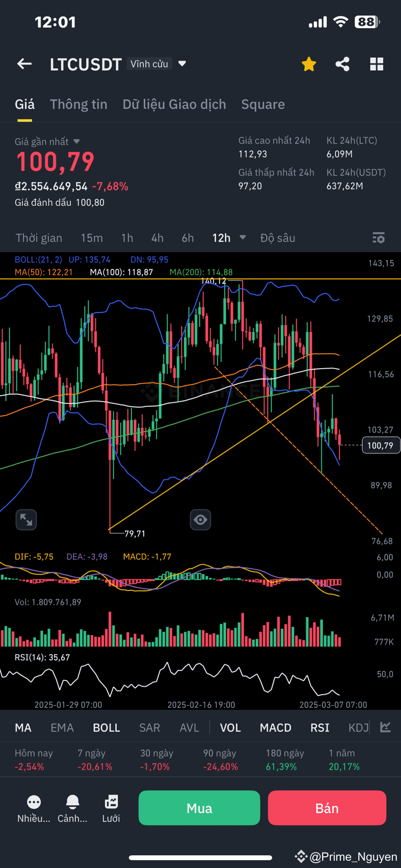Select the 6h timeframe
401x868 pixels.
tap(188, 238)
